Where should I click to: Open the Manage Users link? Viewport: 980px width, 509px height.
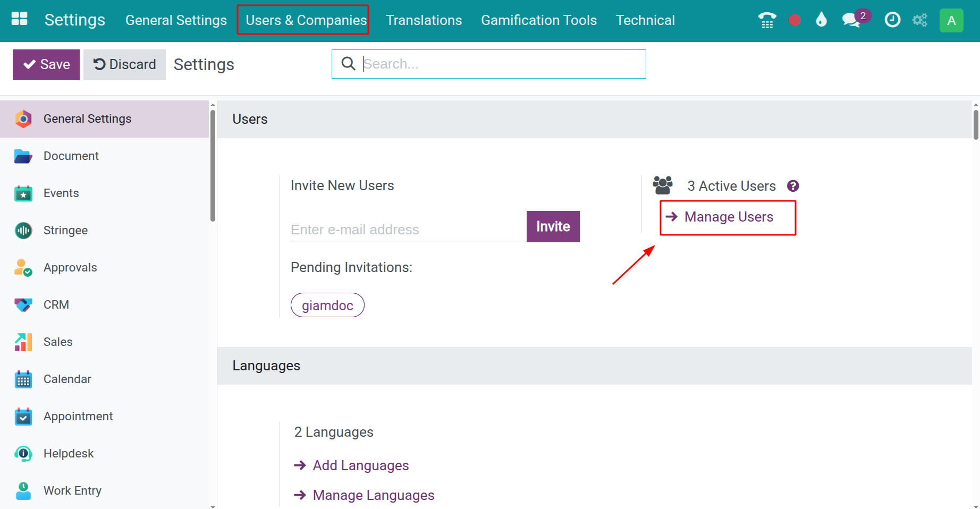tap(728, 217)
